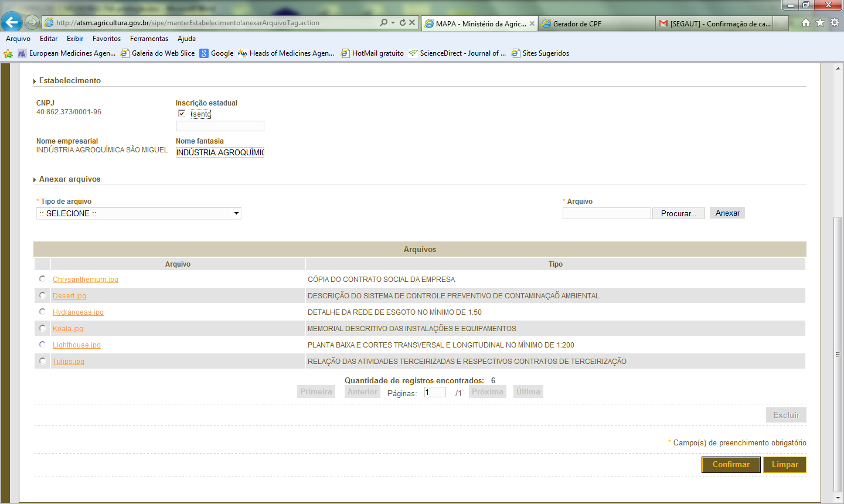The image size is (844, 504).
Task: Click the page vertical scrollbar thumb
Action: [838, 355]
